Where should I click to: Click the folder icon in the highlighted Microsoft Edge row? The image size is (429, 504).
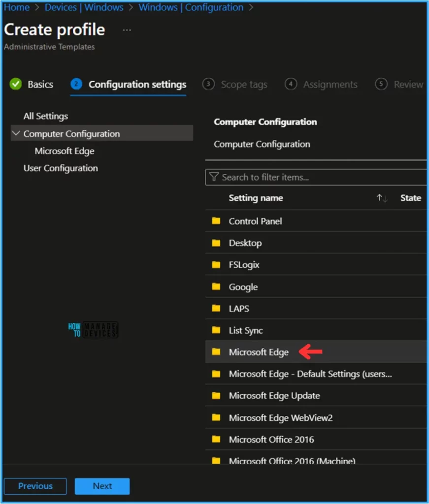pos(216,352)
